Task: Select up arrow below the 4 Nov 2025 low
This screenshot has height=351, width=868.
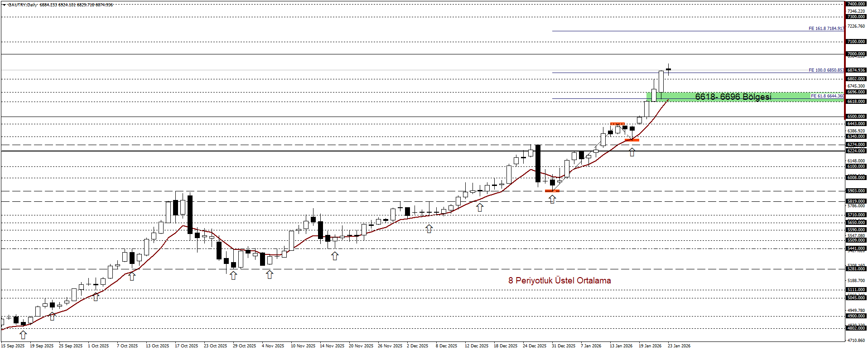Action: point(270,274)
